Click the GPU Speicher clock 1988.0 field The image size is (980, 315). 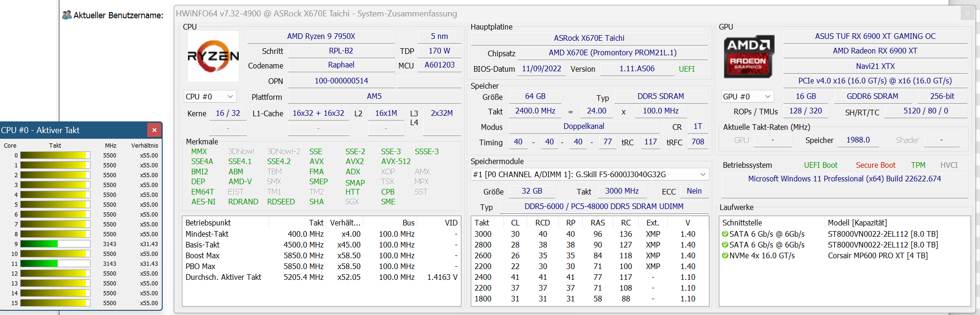tap(858, 140)
